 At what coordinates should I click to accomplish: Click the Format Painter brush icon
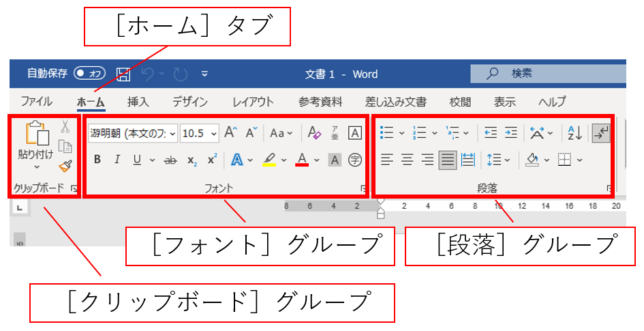tap(65, 166)
